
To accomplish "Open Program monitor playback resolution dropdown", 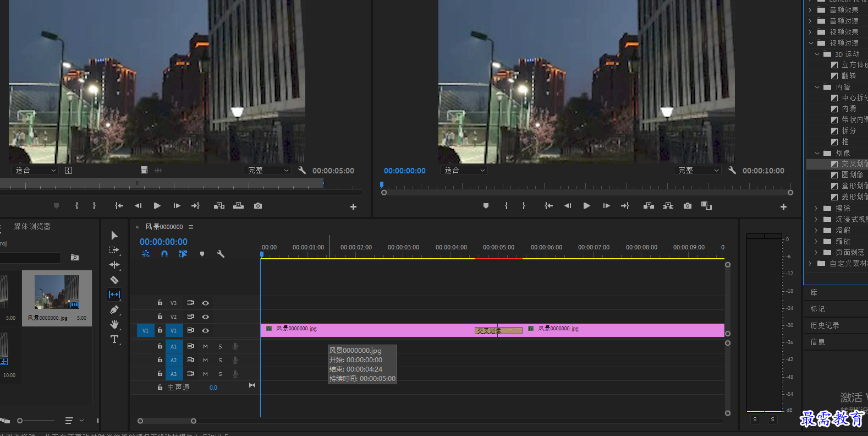I will [697, 171].
